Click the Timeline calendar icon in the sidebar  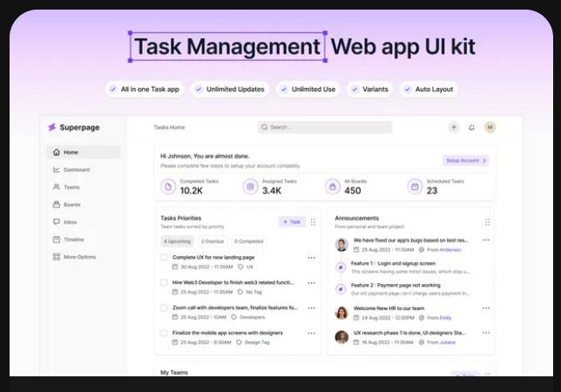57,240
